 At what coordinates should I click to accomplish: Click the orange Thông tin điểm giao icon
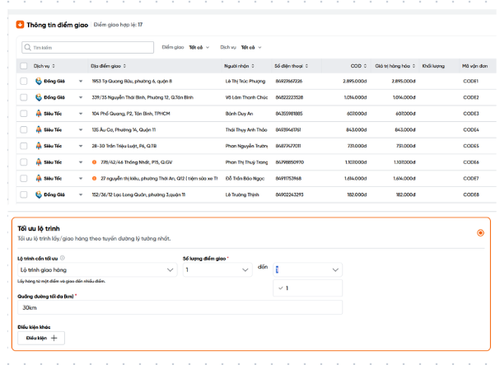pyautogui.click(x=20, y=25)
